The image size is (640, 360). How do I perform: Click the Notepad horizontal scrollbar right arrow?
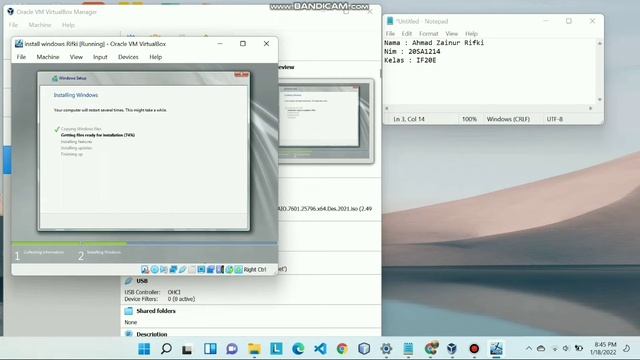pos(590,108)
